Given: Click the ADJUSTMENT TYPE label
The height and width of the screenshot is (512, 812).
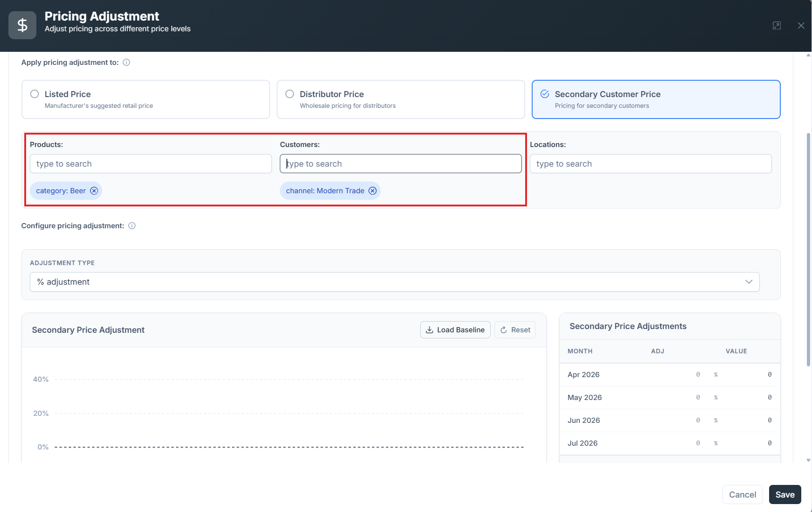Looking at the screenshot, I should (x=62, y=263).
